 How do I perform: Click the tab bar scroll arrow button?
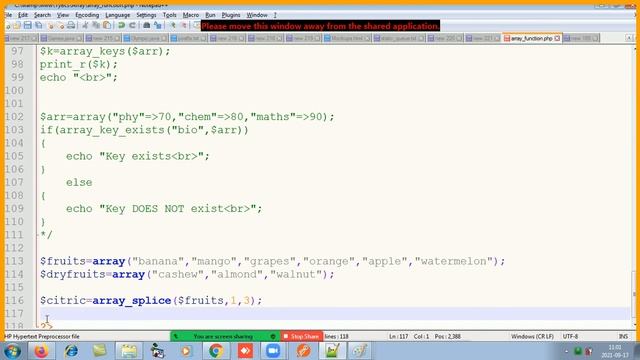(x=629, y=38)
